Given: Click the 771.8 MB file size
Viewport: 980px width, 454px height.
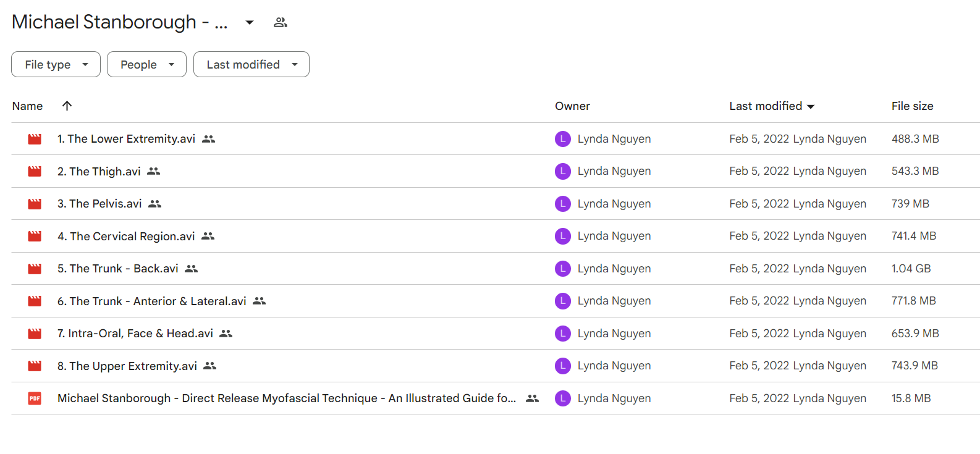Looking at the screenshot, I should [914, 301].
